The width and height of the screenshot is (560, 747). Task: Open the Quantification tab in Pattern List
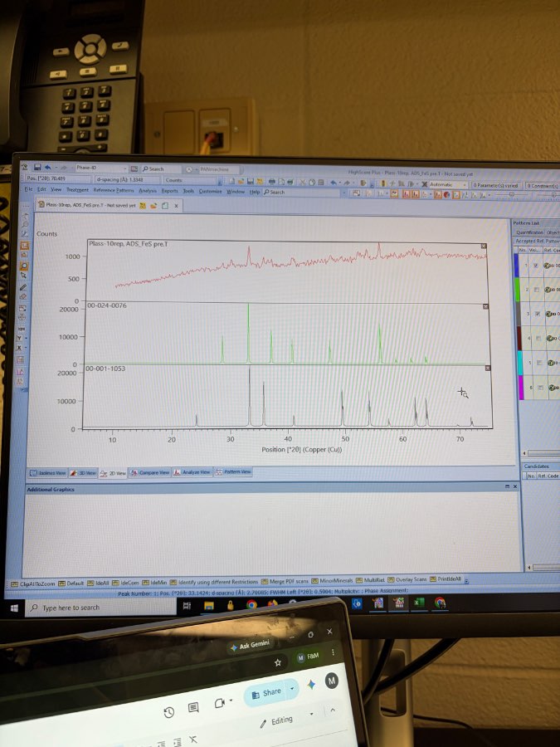[x=529, y=232]
